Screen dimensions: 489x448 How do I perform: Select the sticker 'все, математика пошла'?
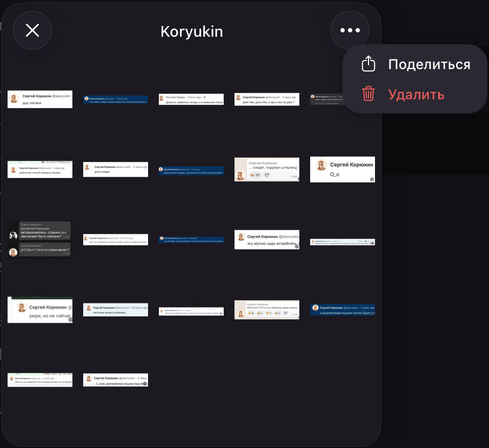tap(116, 380)
